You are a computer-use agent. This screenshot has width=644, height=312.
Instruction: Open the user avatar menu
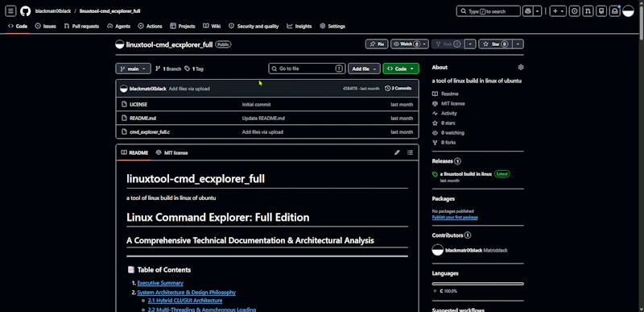[x=629, y=11]
